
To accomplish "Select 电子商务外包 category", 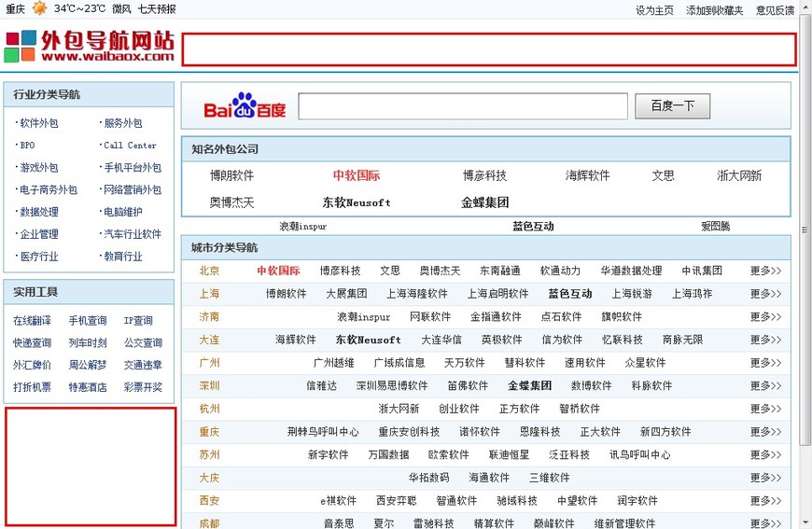I will pyautogui.click(x=49, y=190).
